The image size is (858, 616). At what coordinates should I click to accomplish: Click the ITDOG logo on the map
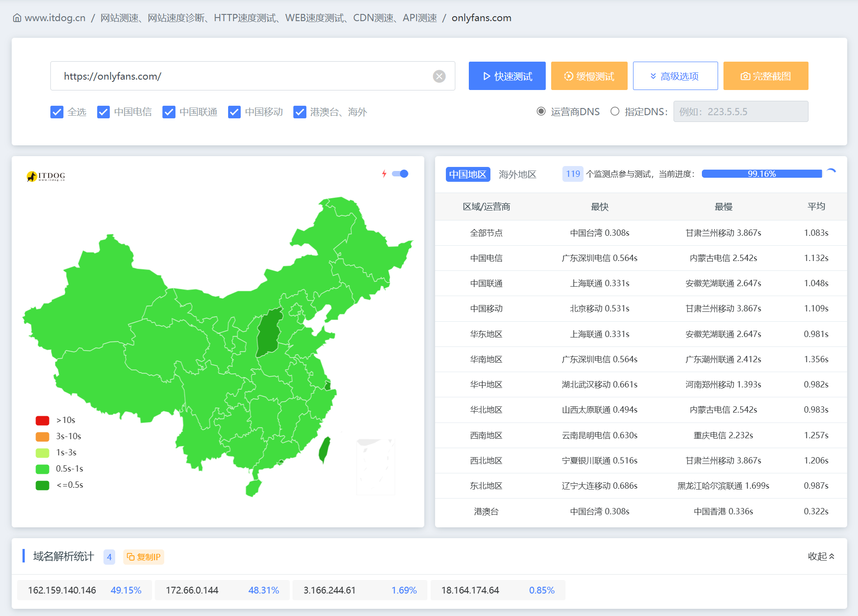pyautogui.click(x=46, y=176)
